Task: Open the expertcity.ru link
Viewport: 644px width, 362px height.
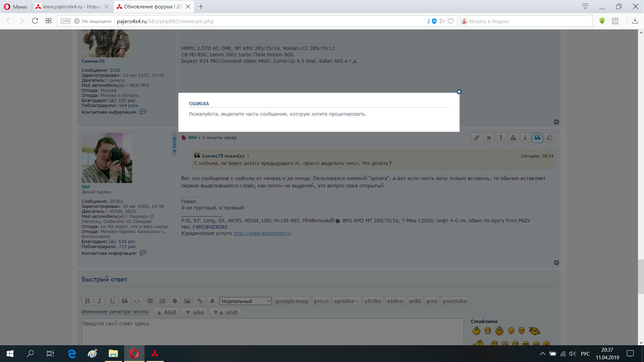Action: tap(262, 233)
